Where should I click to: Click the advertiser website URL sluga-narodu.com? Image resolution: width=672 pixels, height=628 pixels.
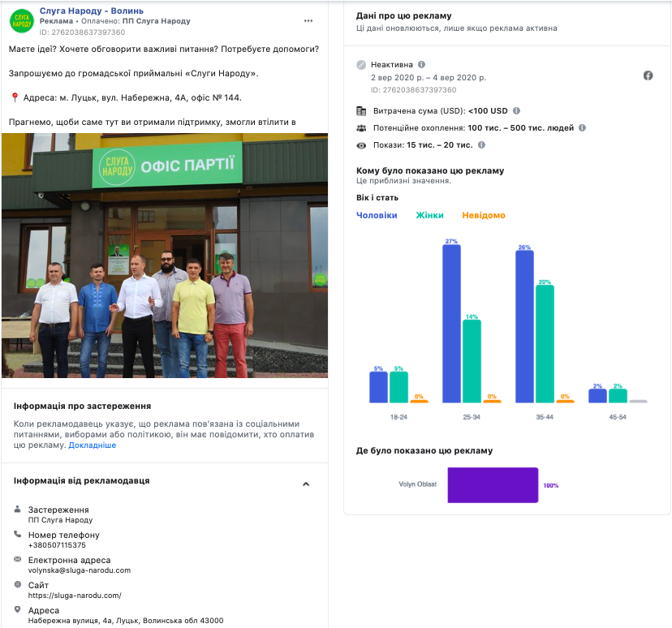pyautogui.click(x=75, y=596)
